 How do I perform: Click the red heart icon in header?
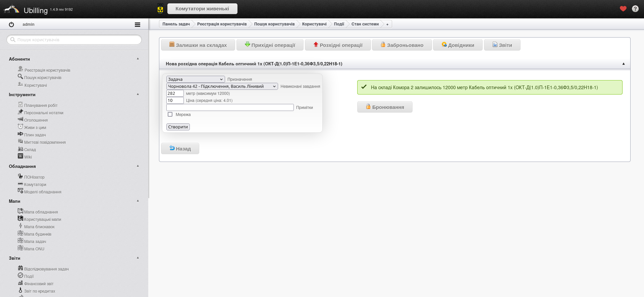pyautogui.click(x=623, y=9)
